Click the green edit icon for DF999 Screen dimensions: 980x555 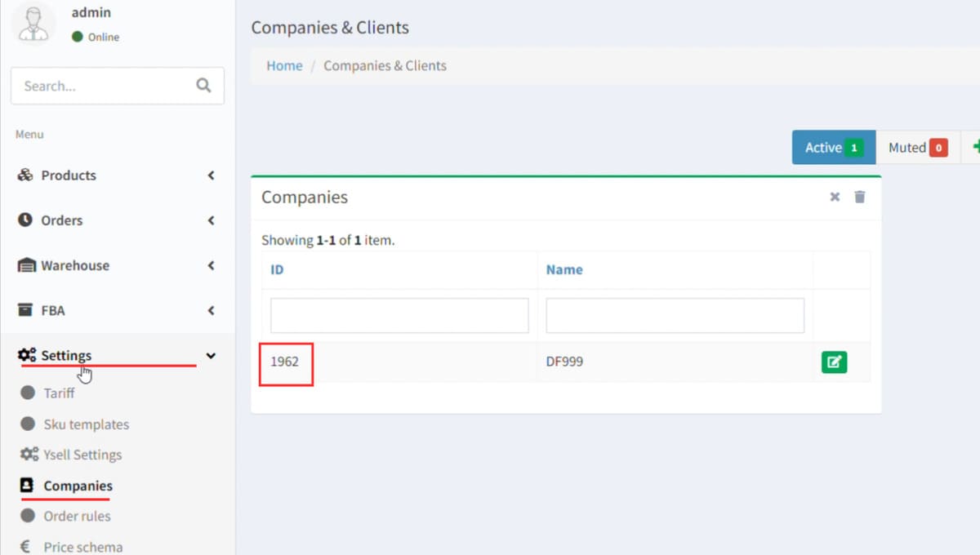(834, 362)
